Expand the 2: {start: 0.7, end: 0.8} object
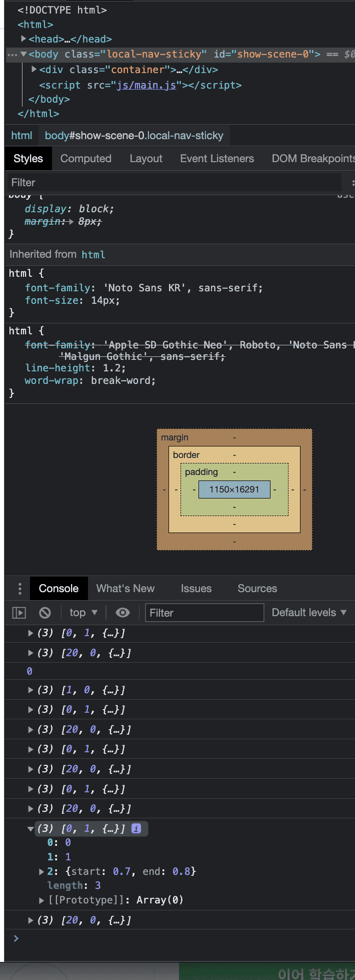Image resolution: width=355 pixels, height=980 pixels. tap(41, 871)
